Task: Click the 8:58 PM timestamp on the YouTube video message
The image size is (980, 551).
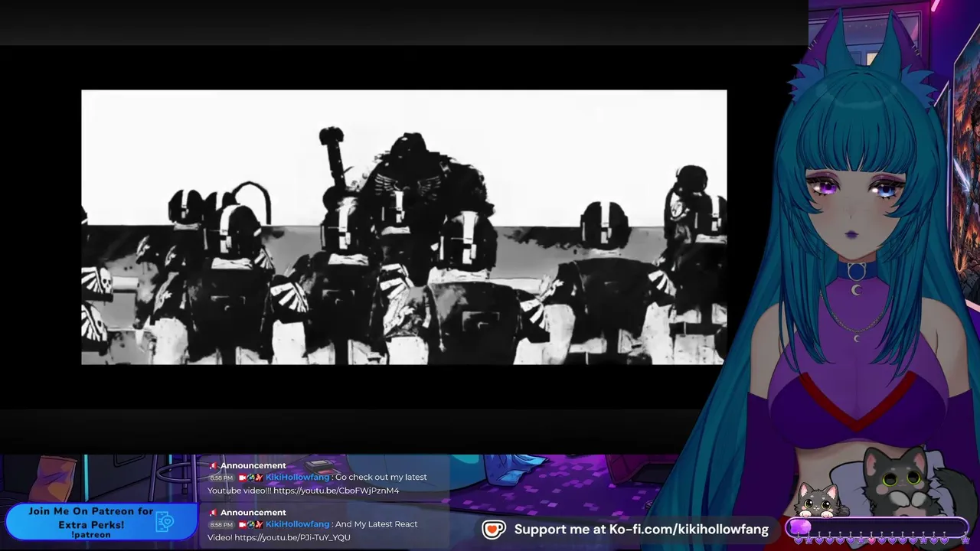Action: pyautogui.click(x=221, y=478)
